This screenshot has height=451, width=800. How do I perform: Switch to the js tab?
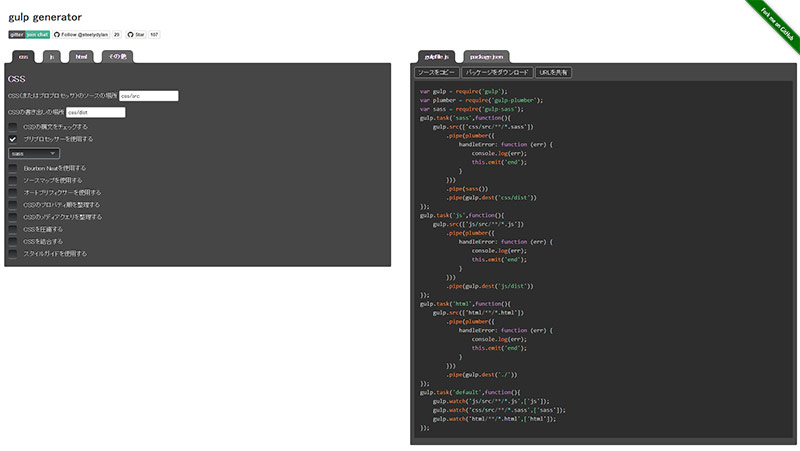click(52, 57)
